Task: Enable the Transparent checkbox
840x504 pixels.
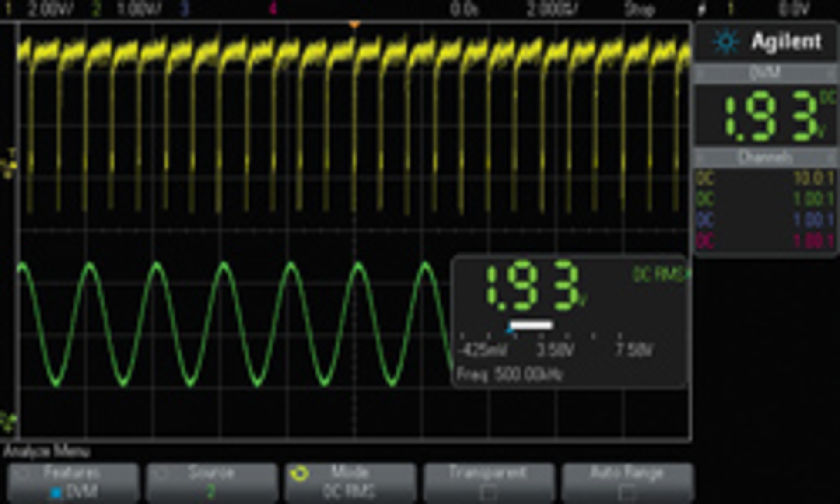Action: click(x=488, y=493)
